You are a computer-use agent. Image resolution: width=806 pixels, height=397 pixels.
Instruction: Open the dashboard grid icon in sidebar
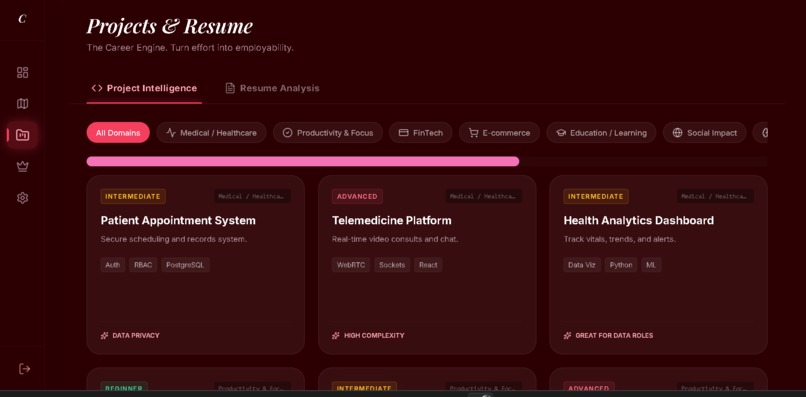[x=23, y=73]
